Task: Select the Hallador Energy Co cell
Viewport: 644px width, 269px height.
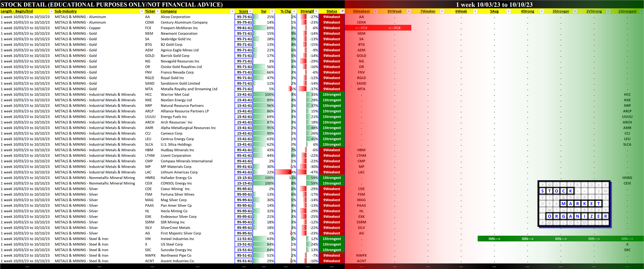Action: (x=197, y=178)
